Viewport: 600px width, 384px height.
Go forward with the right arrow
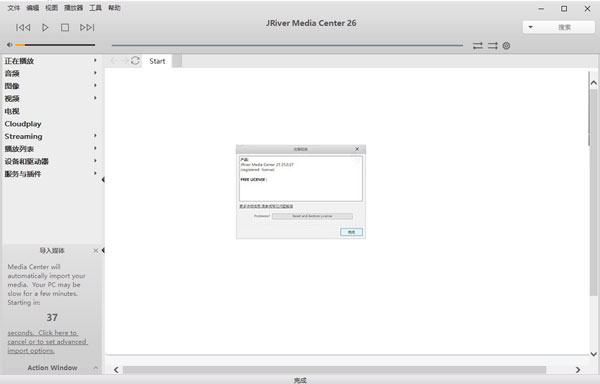click(124, 60)
